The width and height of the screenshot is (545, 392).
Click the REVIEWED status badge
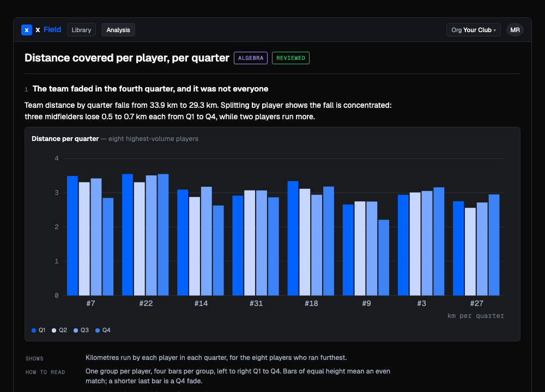[x=290, y=58]
